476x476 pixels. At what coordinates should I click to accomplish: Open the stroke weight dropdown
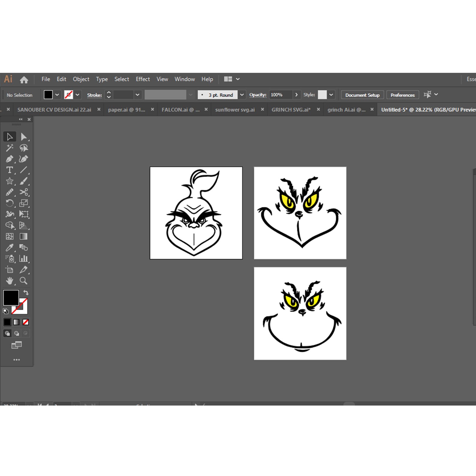pos(137,95)
